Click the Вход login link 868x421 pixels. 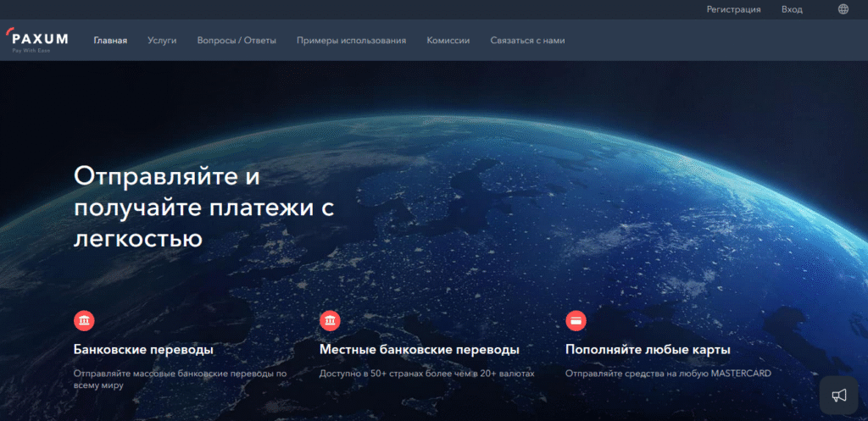[792, 9]
